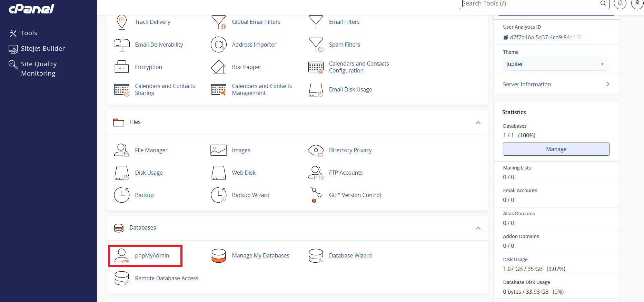
Task: Open the Manage My Databases link
Action: pos(260,256)
